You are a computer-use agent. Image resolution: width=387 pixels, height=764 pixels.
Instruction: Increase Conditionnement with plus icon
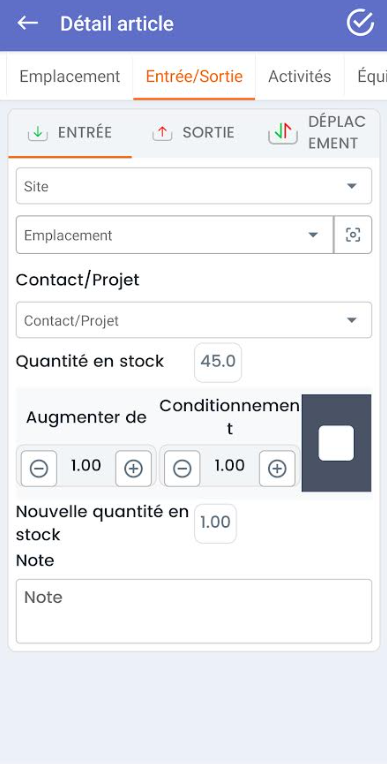point(277,468)
